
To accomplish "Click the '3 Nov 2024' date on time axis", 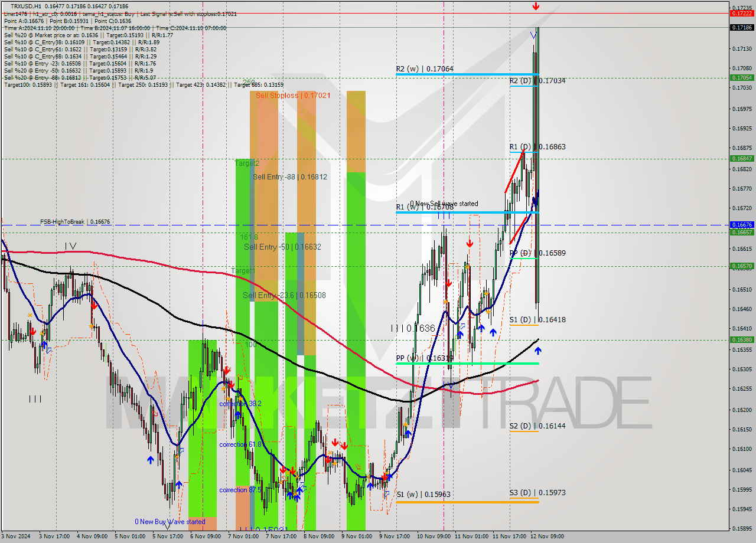I will coord(15,537).
